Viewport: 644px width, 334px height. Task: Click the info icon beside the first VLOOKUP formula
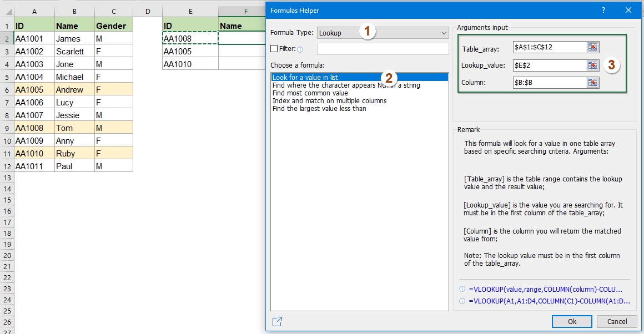click(x=461, y=289)
